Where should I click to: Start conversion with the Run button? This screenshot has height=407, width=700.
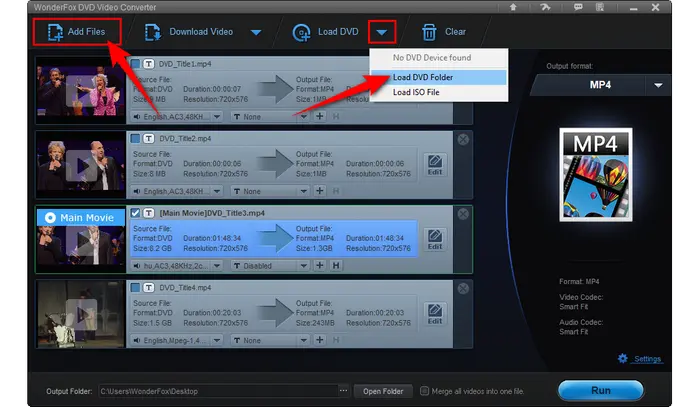coord(601,390)
